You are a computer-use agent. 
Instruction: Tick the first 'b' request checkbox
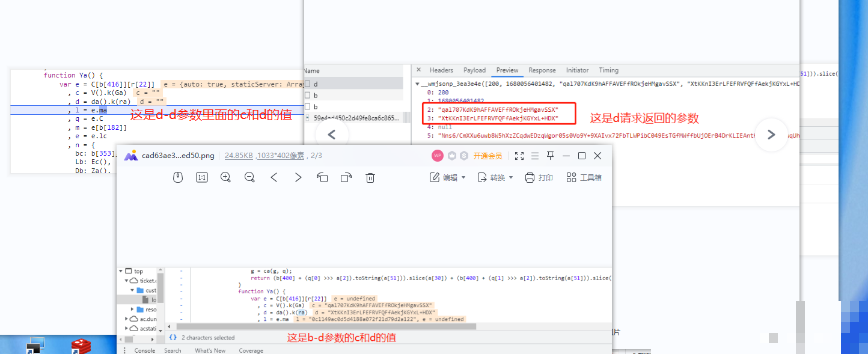[308, 96]
